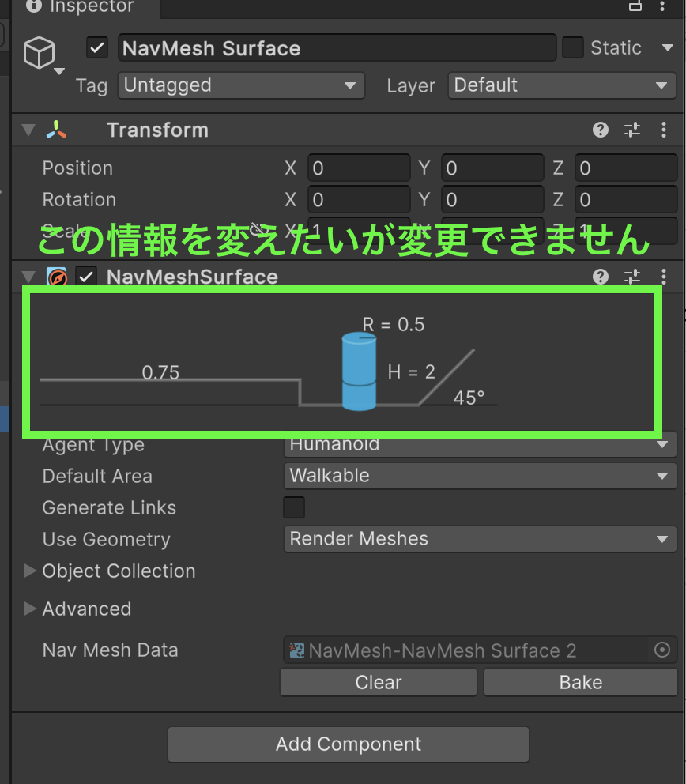Click the NavMeshSurface component icon

pyautogui.click(x=58, y=277)
